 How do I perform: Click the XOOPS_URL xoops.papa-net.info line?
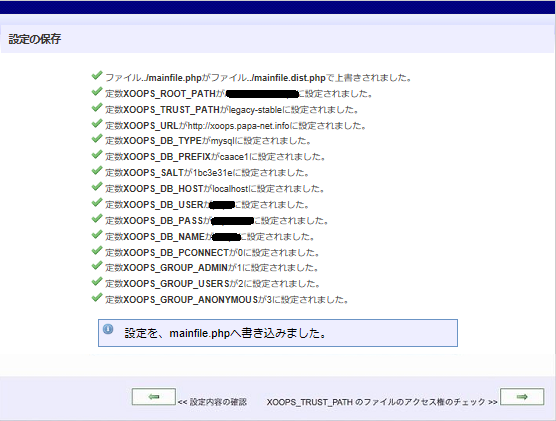(236, 126)
